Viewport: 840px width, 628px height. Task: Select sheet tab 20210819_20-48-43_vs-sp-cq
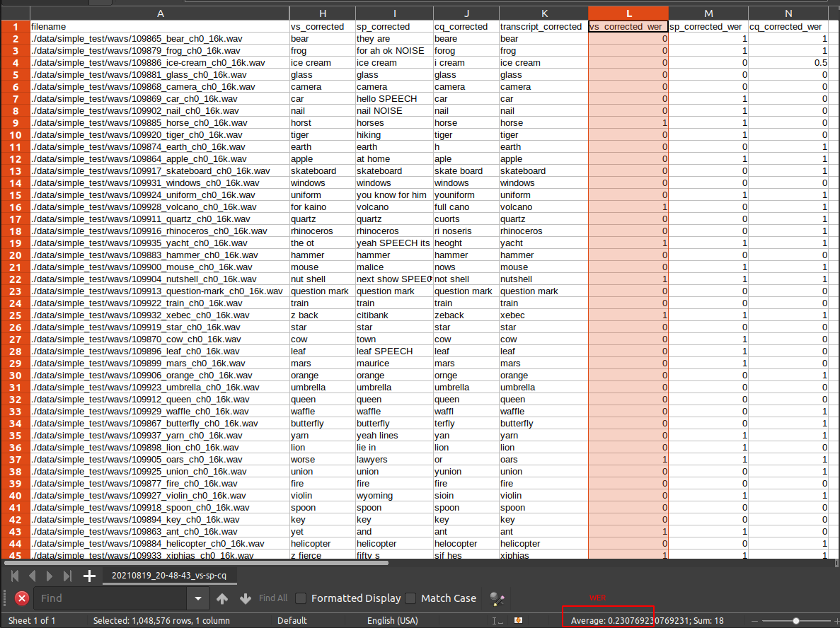[168, 576]
